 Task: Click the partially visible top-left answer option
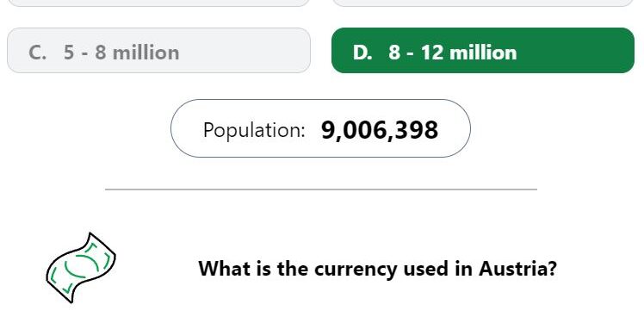tap(158, 3)
